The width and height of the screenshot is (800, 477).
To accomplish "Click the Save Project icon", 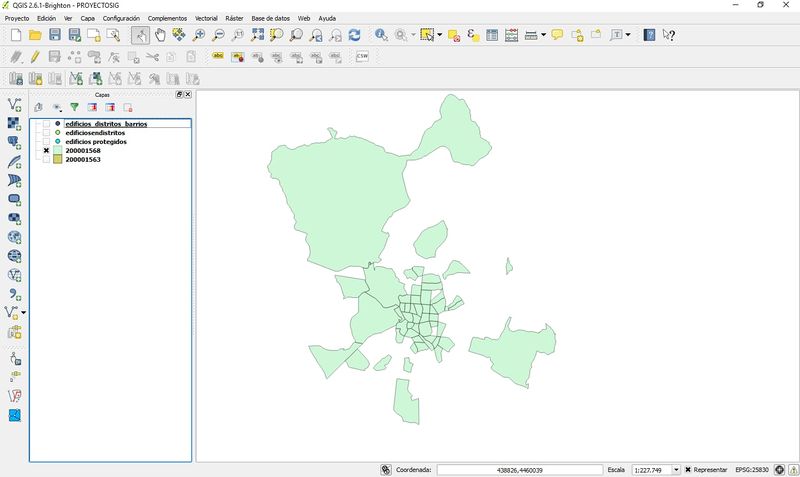I will click(55, 35).
